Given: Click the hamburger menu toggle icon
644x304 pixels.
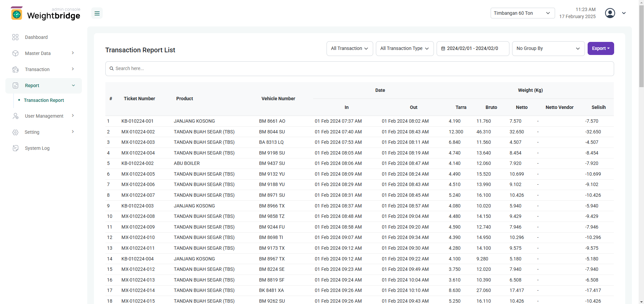Looking at the screenshot, I should (97, 13).
